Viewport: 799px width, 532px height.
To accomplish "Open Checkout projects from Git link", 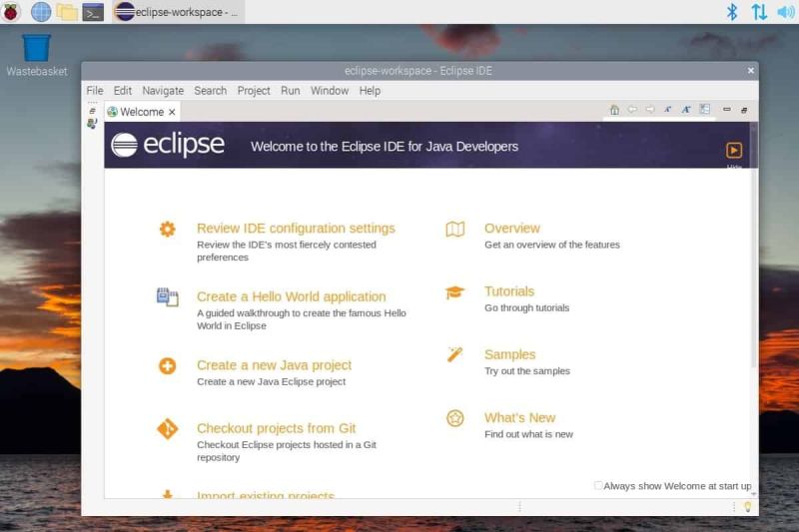I will tap(277, 428).
